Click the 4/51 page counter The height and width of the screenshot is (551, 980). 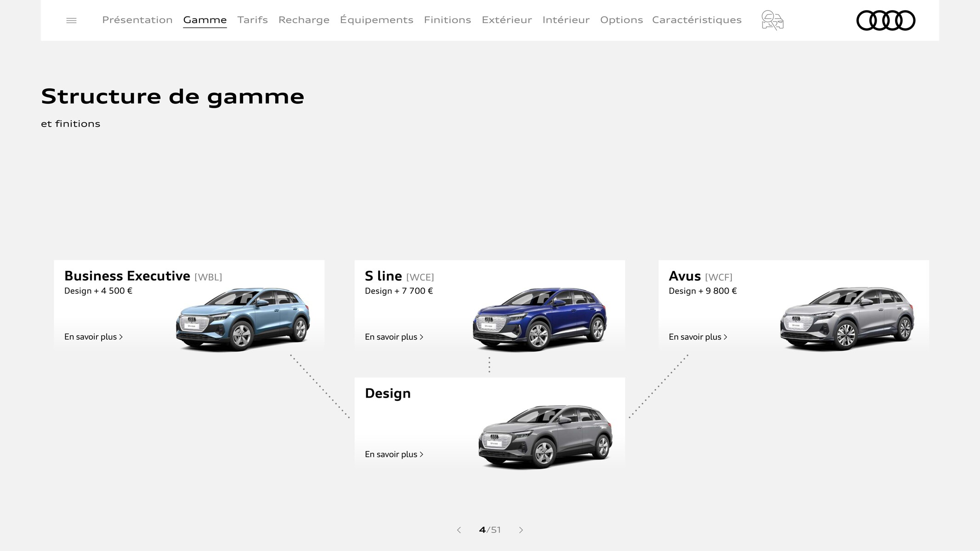490,530
